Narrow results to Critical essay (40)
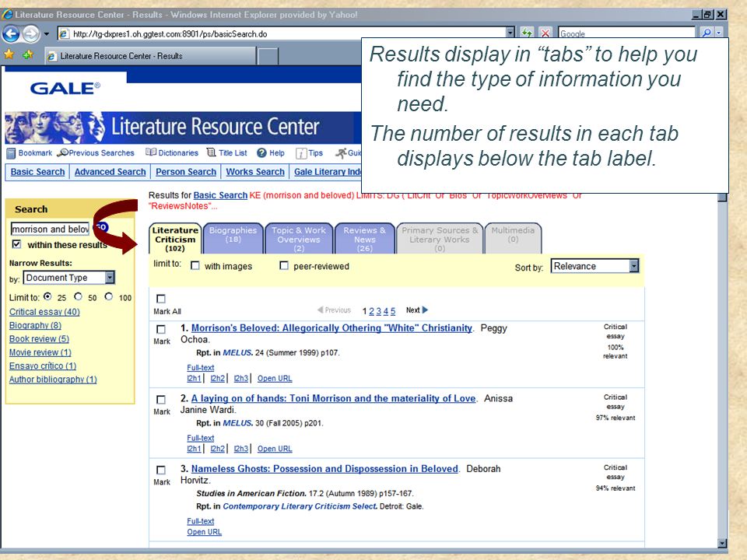747x560 pixels. 44,312
